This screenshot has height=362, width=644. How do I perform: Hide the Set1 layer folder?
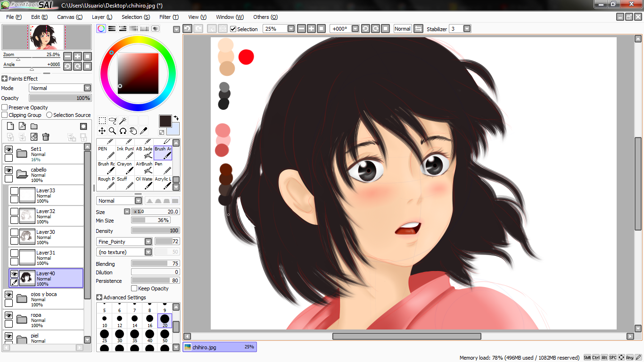[x=8, y=149]
